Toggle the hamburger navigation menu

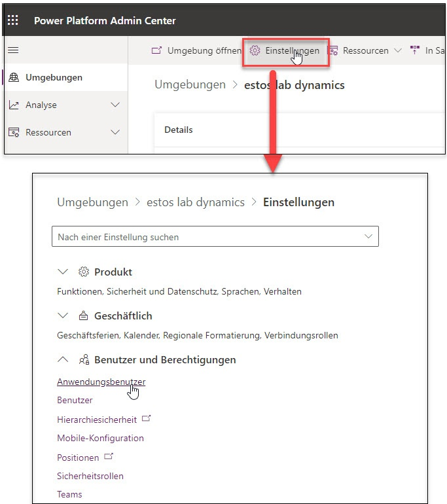point(13,50)
